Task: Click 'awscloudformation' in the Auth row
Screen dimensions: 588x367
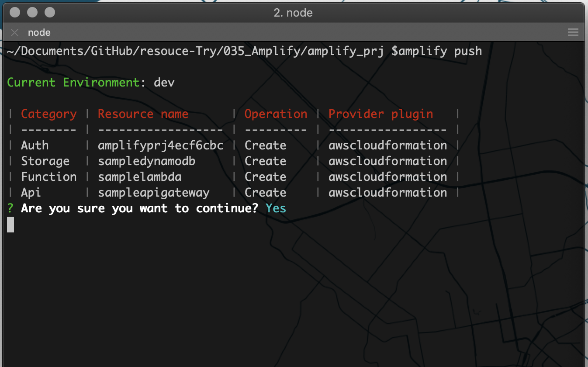Action: [x=387, y=145]
